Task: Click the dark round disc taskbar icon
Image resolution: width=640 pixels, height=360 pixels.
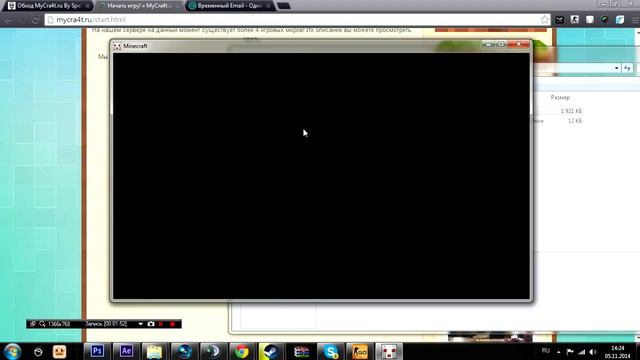Action: (213, 351)
